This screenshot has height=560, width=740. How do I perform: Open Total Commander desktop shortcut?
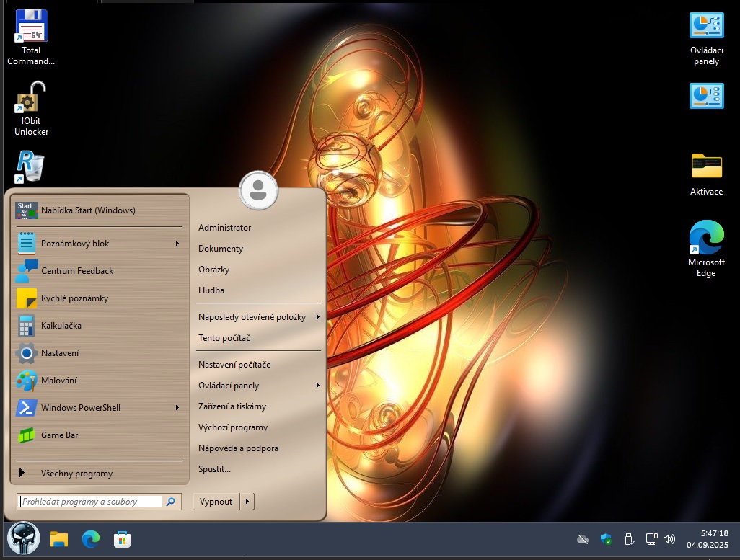(31, 27)
